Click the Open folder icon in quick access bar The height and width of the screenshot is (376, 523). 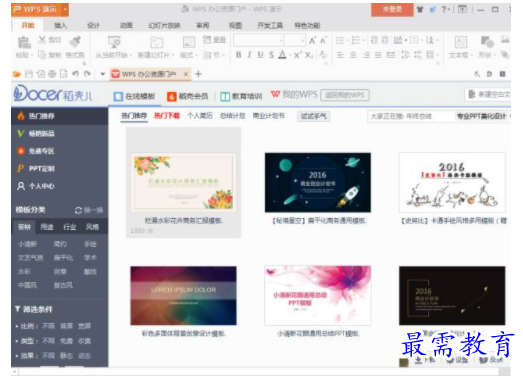(x=17, y=74)
